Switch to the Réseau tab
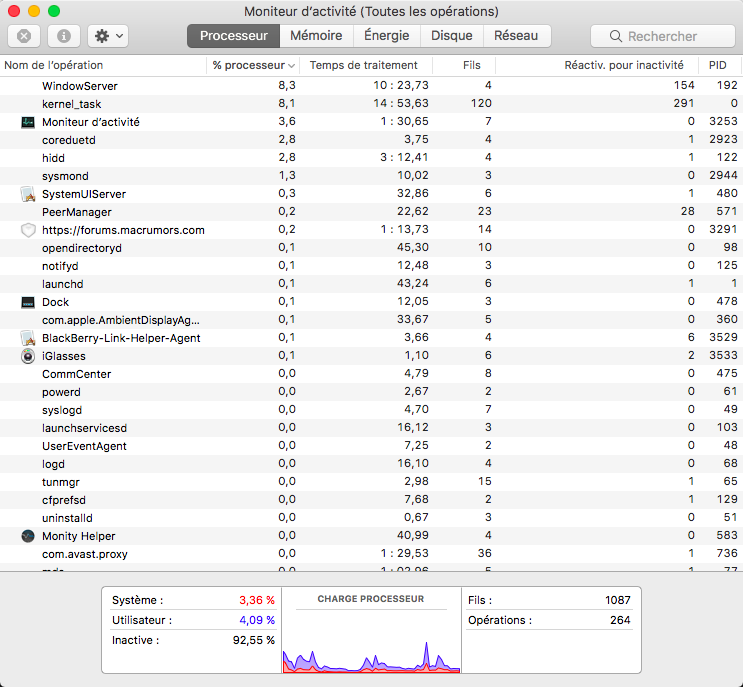Viewport: 743px width, 687px height. tap(516, 36)
